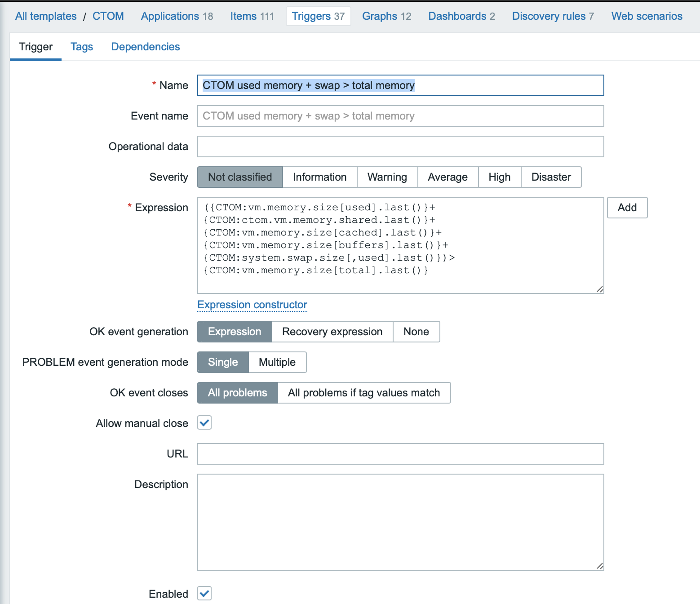The height and width of the screenshot is (604, 700).
Task: Focus the URL text field
Action: coord(400,454)
